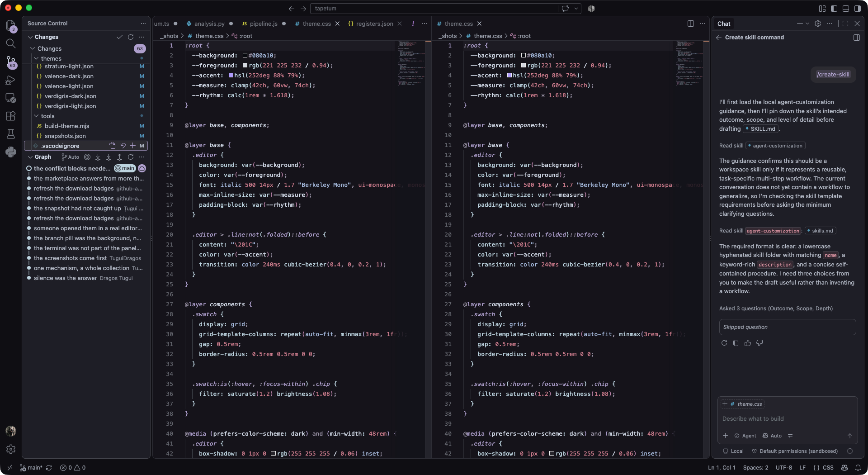
Task: Switch to the analysis.py tab
Action: [209, 24]
